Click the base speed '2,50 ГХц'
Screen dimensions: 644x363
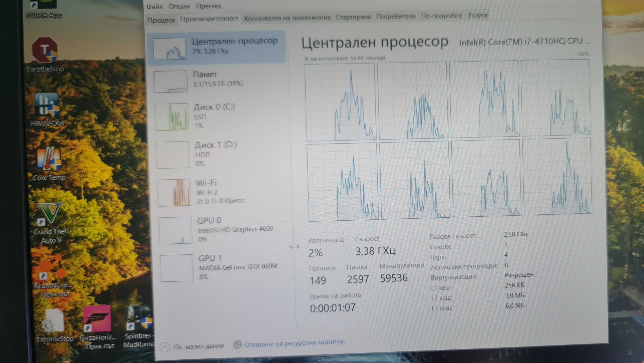pyautogui.click(x=515, y=234)
